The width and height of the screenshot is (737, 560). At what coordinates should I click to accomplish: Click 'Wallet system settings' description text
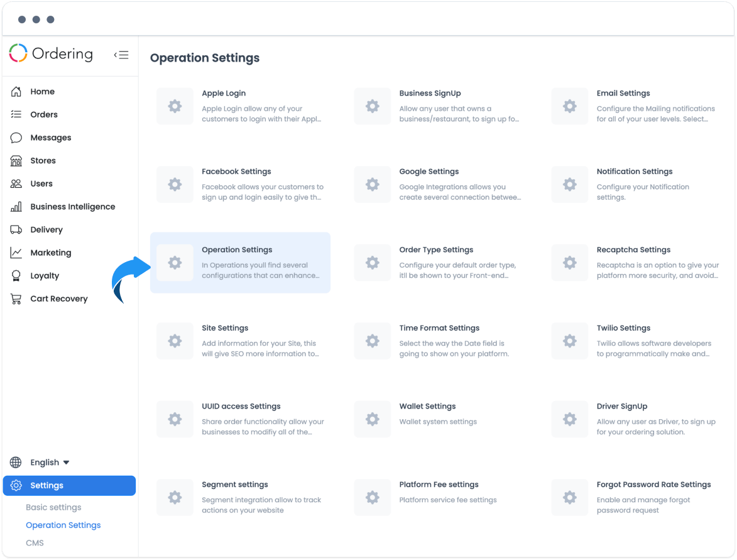point(438,422)
